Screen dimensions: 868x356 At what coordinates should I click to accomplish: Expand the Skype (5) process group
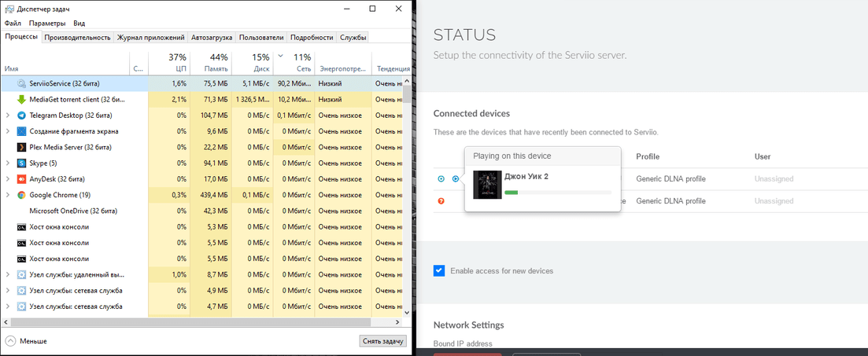(x=8, y=163)
